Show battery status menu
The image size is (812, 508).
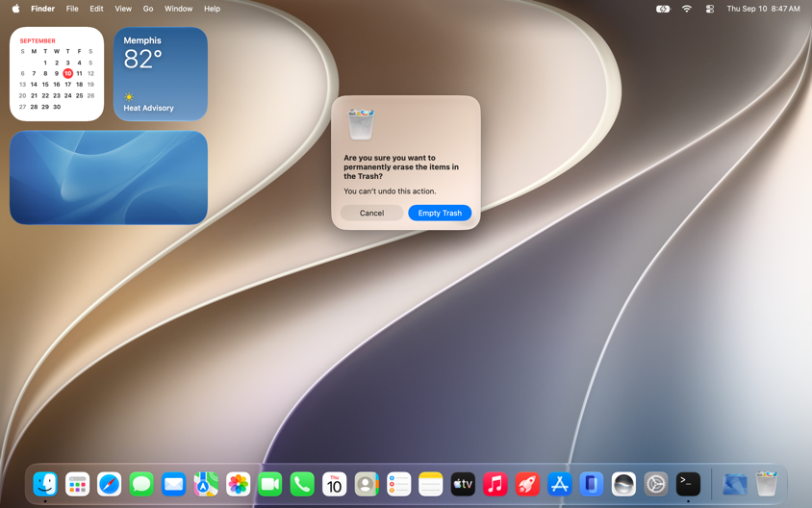(663, 9)
